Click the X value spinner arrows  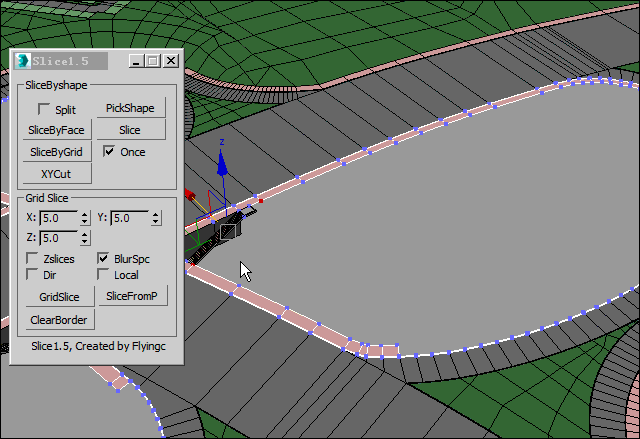[x=84, y=218]
